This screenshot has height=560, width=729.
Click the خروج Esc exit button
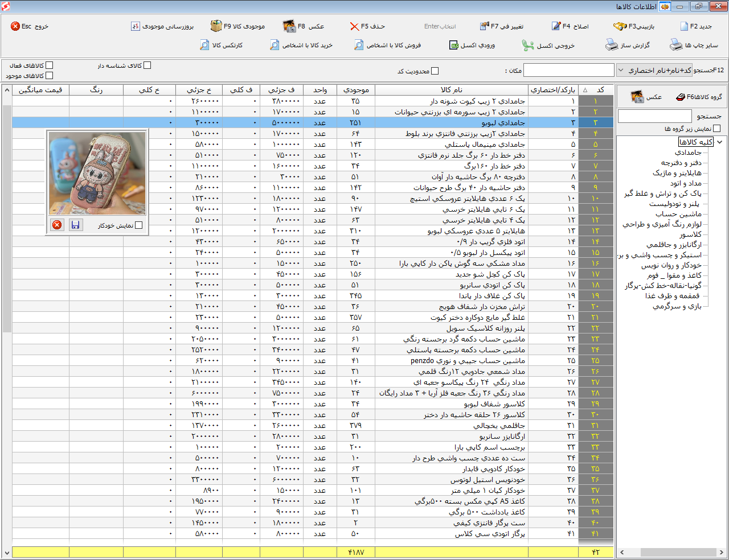click(x=30, y=26)
